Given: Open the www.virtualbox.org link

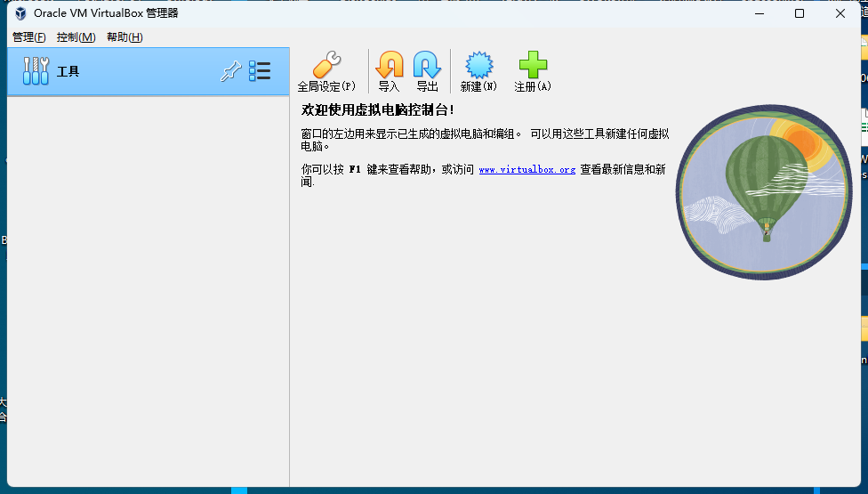Looking at the screenshot, I should [x=527, y=169].
